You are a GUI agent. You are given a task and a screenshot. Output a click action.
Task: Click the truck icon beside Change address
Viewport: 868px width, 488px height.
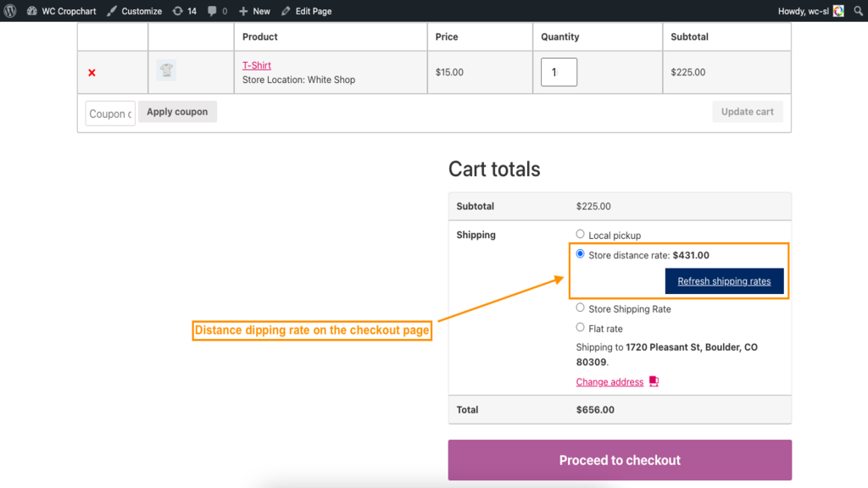[x=654, y=381]
